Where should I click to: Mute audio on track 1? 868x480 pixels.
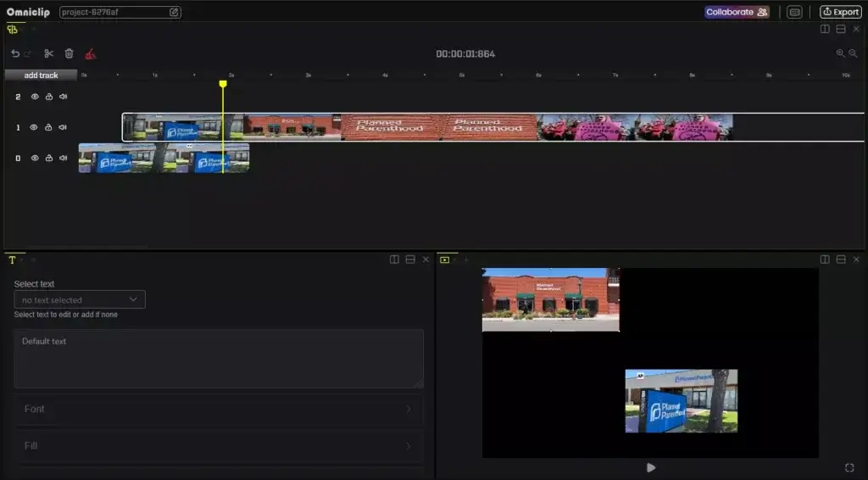pyautogui.click(x=63, y=127)
